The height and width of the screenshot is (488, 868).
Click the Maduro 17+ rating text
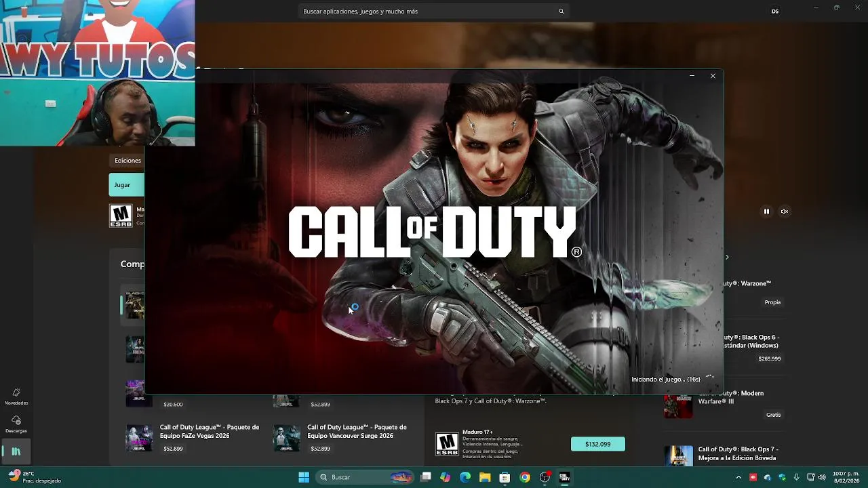(x=477, y=432)
